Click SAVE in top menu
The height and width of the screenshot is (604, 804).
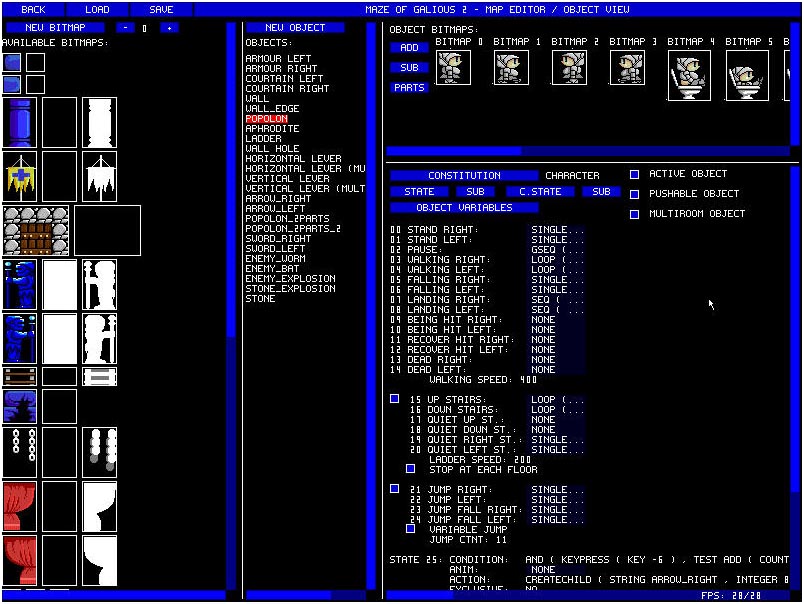161,9
